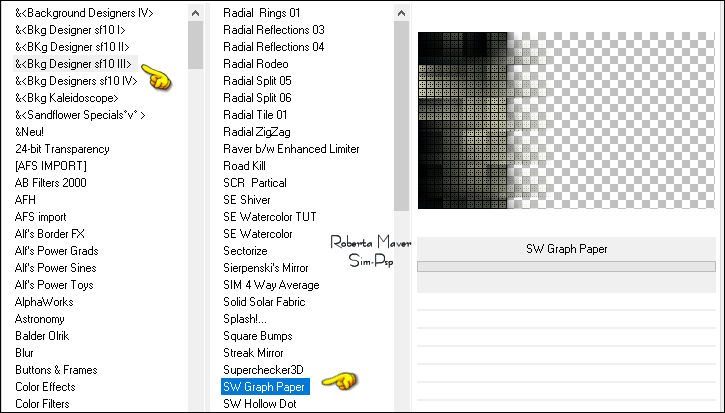Click the SW Graph Paper slider bar

tap(566, 267)
